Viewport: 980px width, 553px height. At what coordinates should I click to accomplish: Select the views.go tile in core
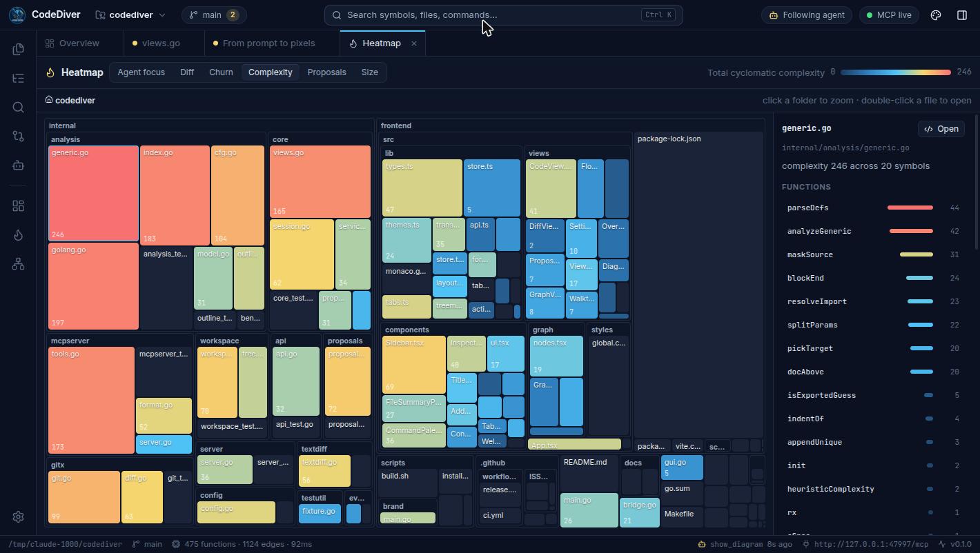[320, 181]
